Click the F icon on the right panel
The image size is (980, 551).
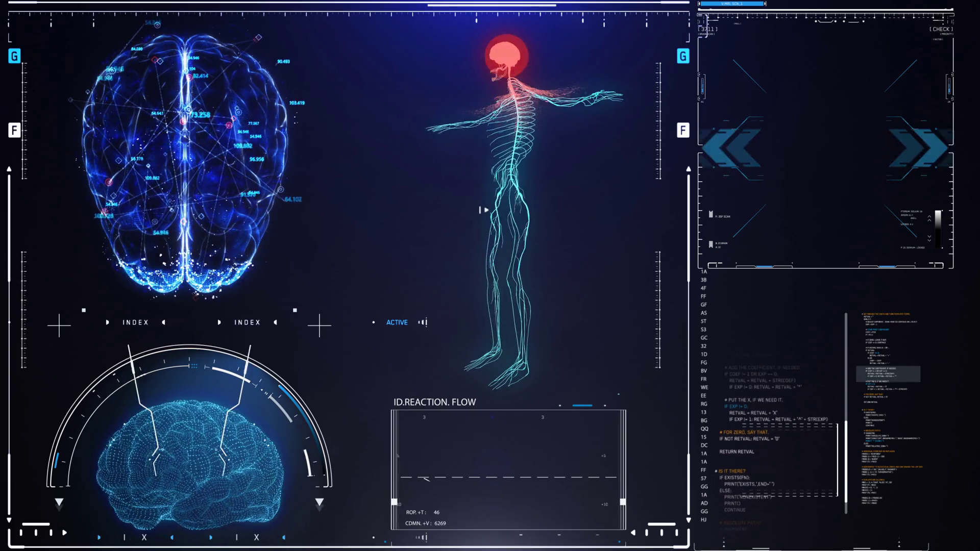[683, 131]
